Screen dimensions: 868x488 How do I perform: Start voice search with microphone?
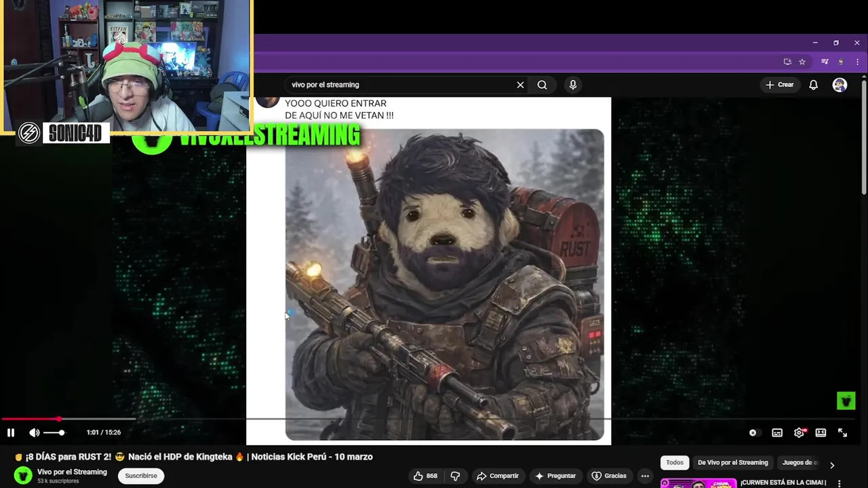click(x=573, y=85)
